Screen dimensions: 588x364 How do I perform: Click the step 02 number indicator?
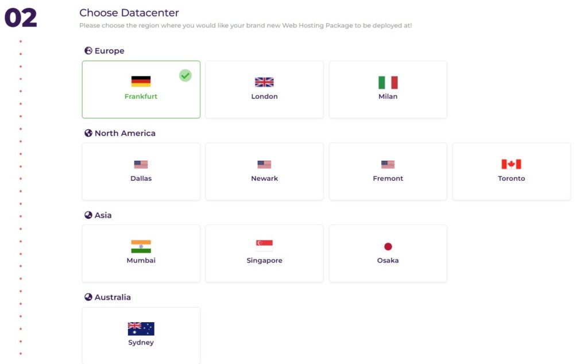(21, 18)
